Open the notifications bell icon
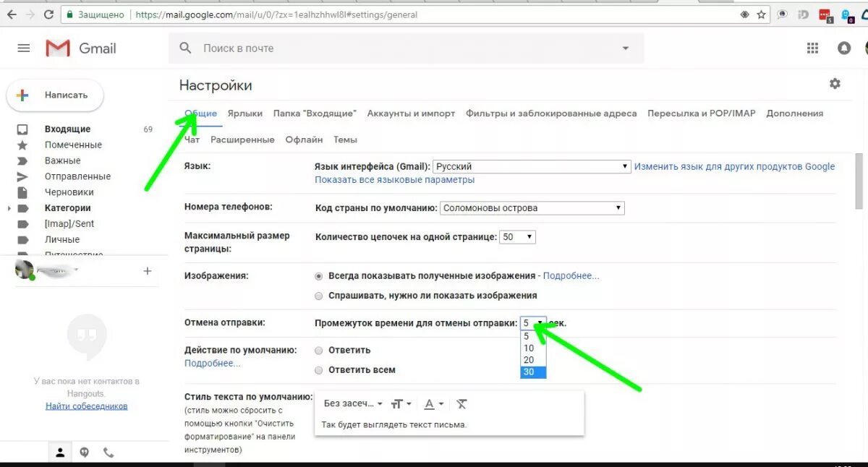Screen dimensions: 868x467 coord(844,48)
